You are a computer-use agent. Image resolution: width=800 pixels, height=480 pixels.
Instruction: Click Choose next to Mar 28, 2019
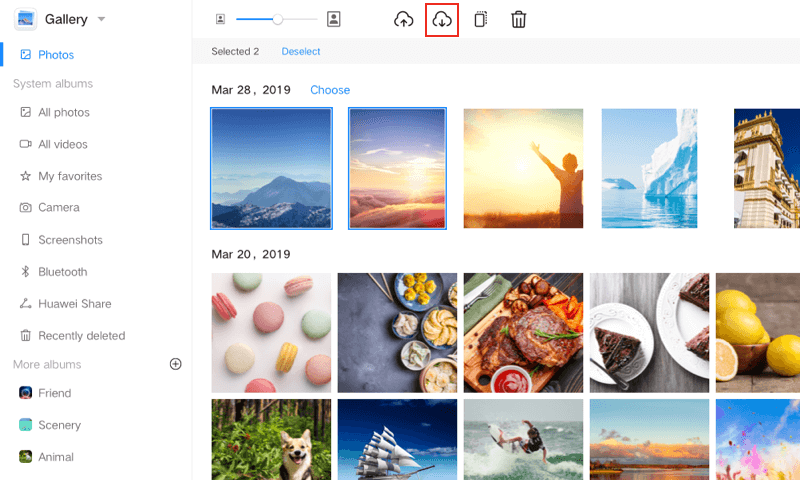tap(330, 90)
